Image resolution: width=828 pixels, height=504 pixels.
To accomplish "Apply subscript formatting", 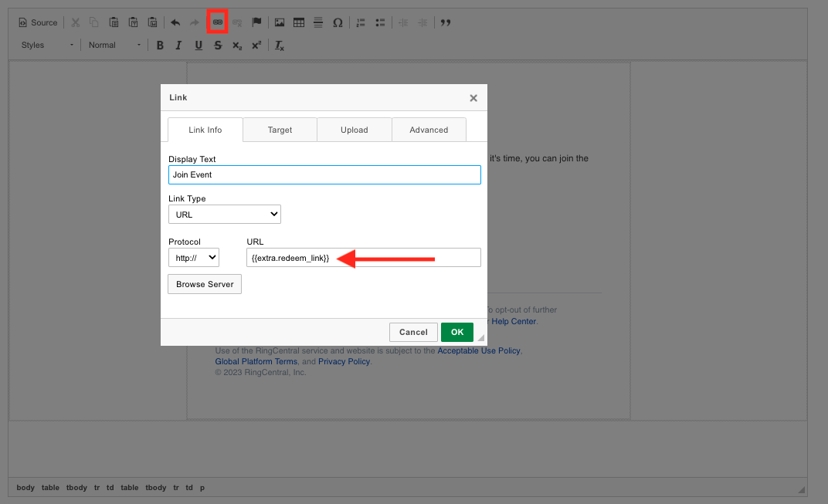I will [x=237, y=46].
